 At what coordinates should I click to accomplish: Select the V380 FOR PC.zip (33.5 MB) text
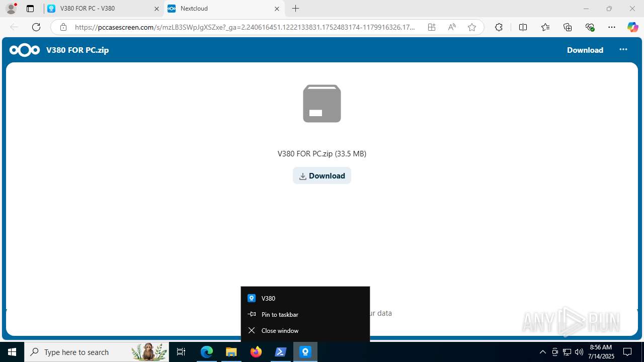coord(322,153)
